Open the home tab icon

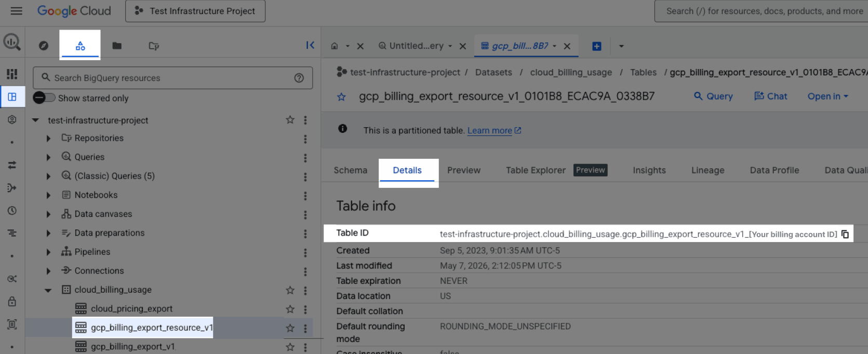point(335,46)
